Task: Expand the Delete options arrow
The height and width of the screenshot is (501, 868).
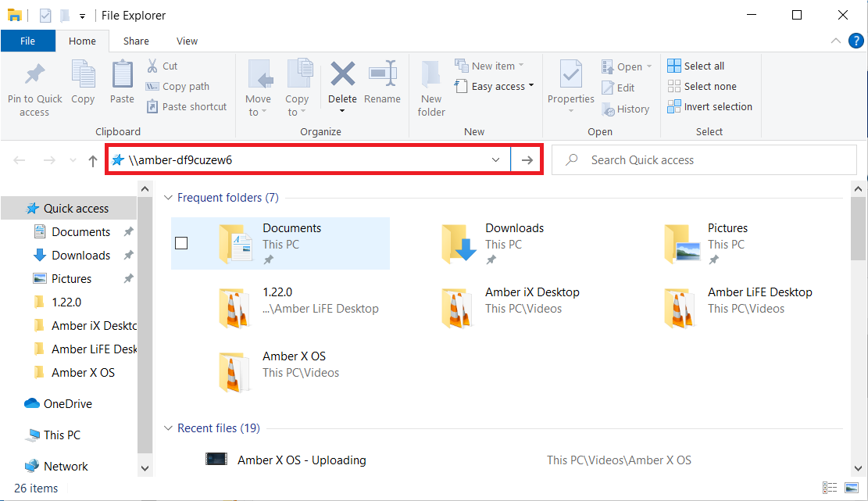Action: coord(342,111)
